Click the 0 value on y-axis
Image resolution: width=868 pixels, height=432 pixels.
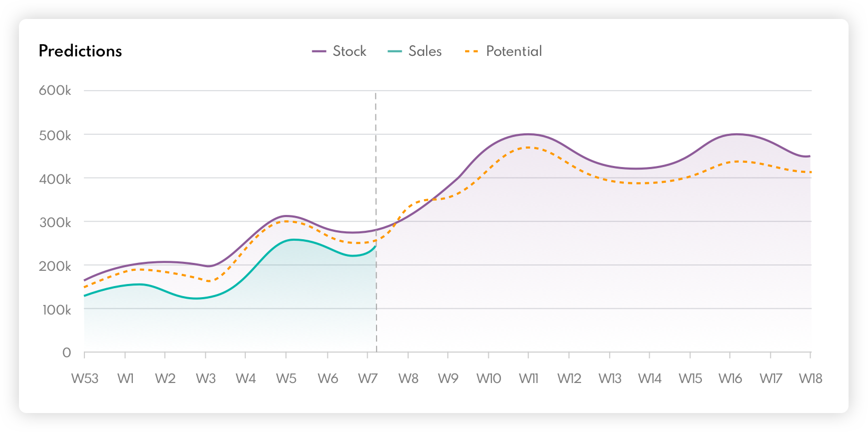click(x=66, y=352)
